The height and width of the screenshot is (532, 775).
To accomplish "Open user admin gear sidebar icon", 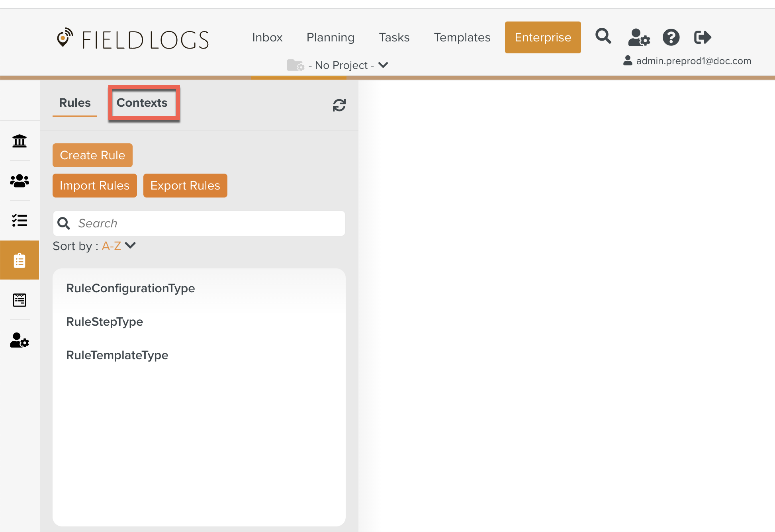I will (x=20, y=340).
